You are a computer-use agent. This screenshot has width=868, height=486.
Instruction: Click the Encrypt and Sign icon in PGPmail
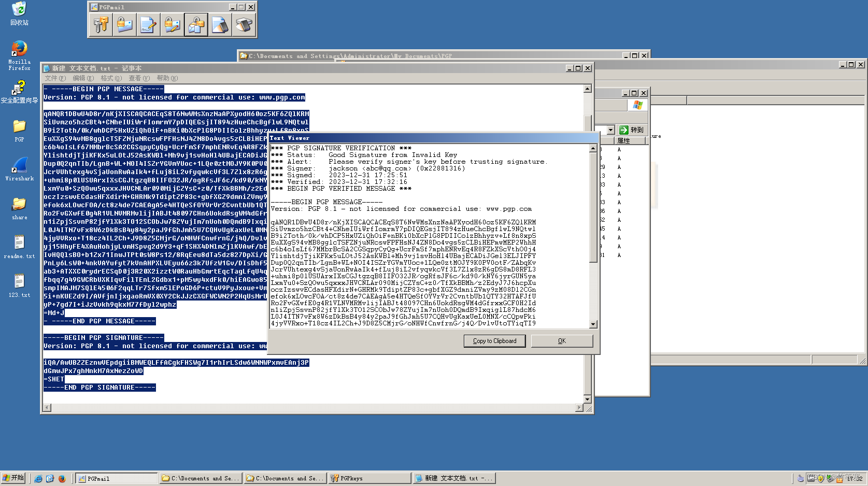tap(172, 25)
